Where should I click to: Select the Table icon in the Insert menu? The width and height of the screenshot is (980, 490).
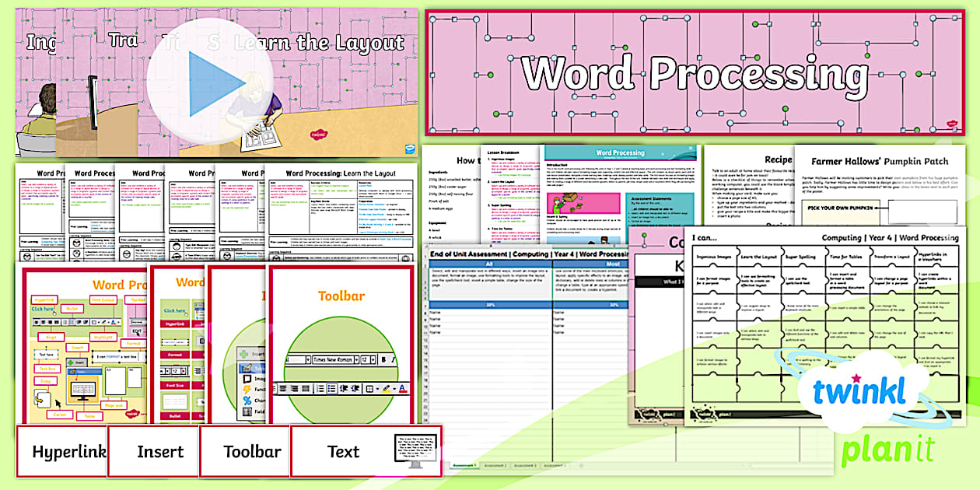click(x=248, y=369)
